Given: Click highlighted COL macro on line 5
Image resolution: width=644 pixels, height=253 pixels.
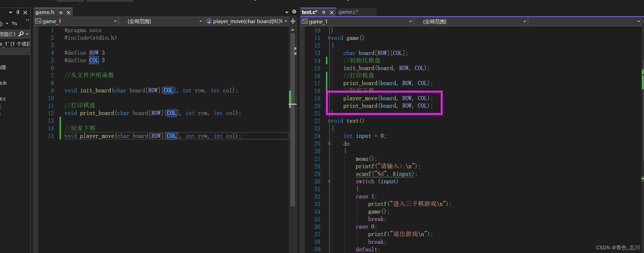Looking at the screenshot, I should [x=94, y=60].
